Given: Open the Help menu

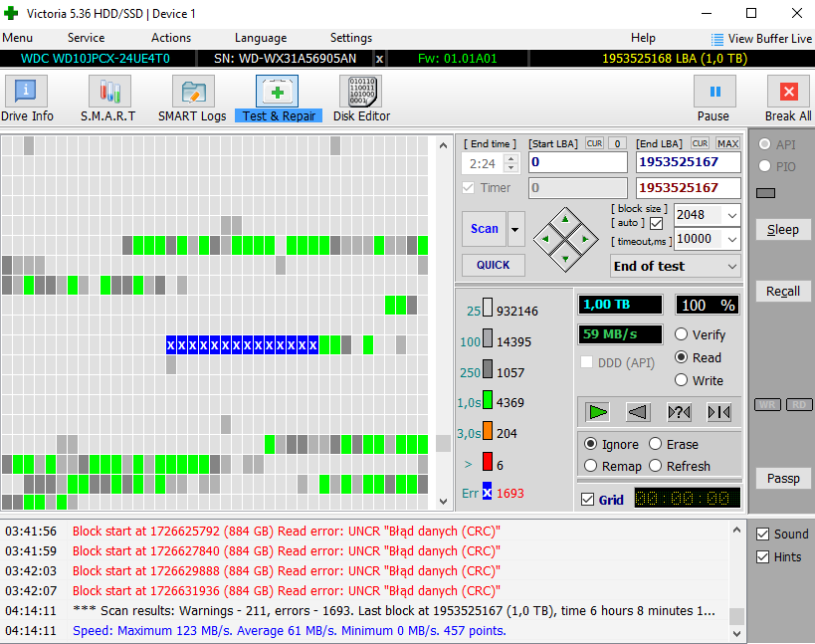Looking at the screenshot, I should (x=643, y=38).
